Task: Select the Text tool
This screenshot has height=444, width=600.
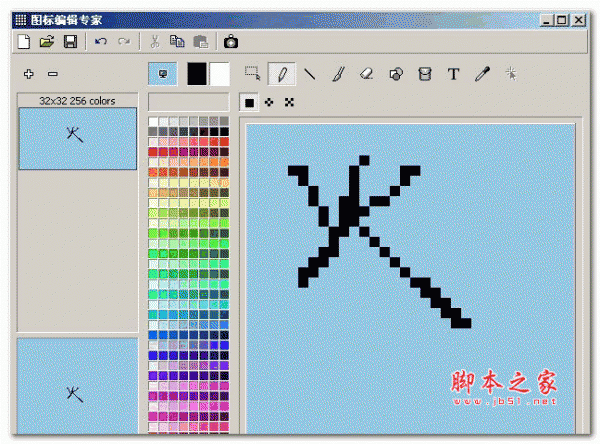Action: tap(453, 73)
